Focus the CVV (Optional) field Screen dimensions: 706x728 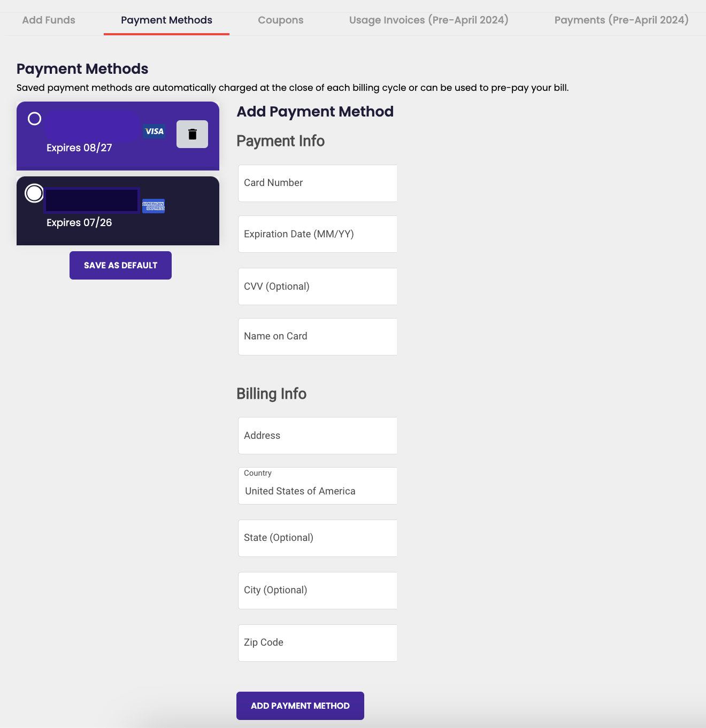coord(318,286)
